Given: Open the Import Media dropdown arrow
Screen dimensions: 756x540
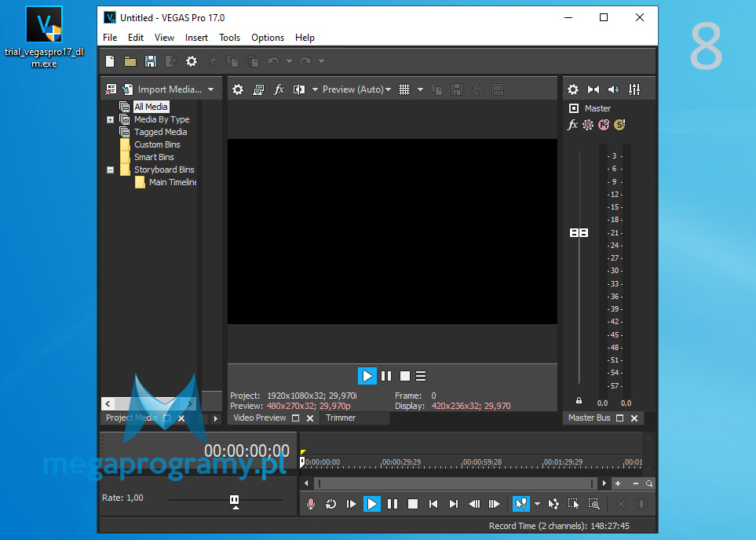Looking at the screenshot, I should pos(210,89).
